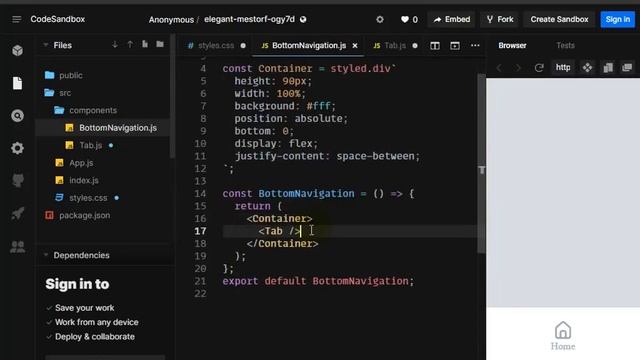Screen dimensions: 640x360
Task: Click the 'position: absolute;' code line
Action: 291,119
